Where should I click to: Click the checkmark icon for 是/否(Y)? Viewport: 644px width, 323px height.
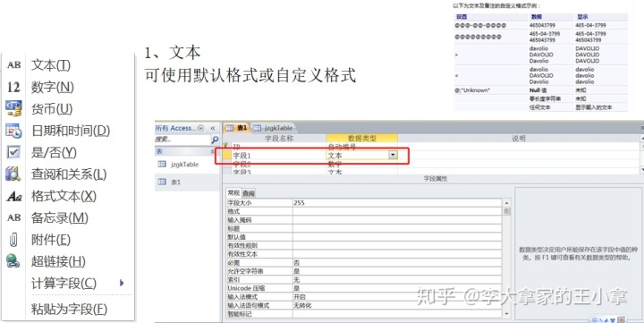click(13, 152)
